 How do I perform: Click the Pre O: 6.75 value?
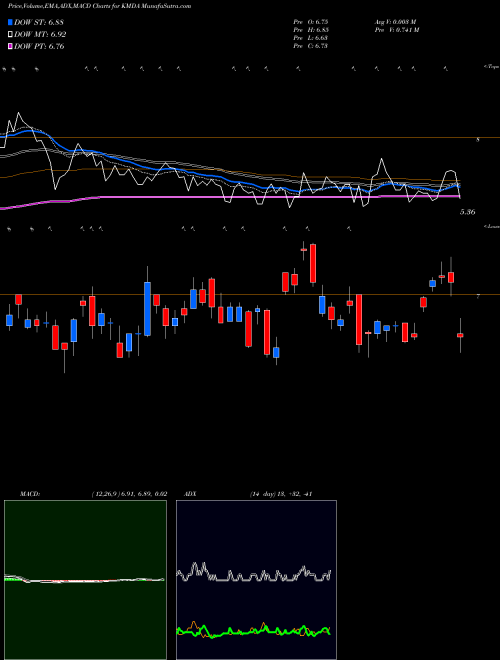pos(311,21)
